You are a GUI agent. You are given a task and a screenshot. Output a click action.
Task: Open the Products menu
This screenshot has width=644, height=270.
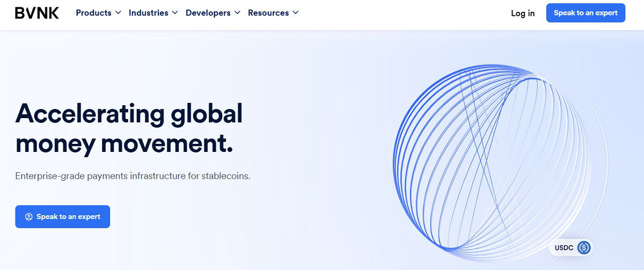tap(98, 13)
